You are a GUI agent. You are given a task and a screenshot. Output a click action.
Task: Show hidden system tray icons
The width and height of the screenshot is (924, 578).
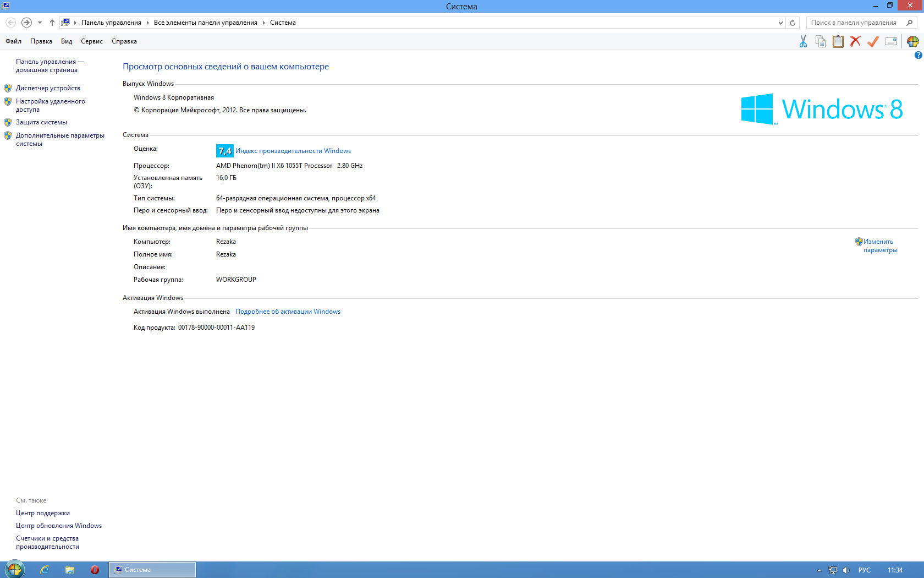tap(819, 570)
